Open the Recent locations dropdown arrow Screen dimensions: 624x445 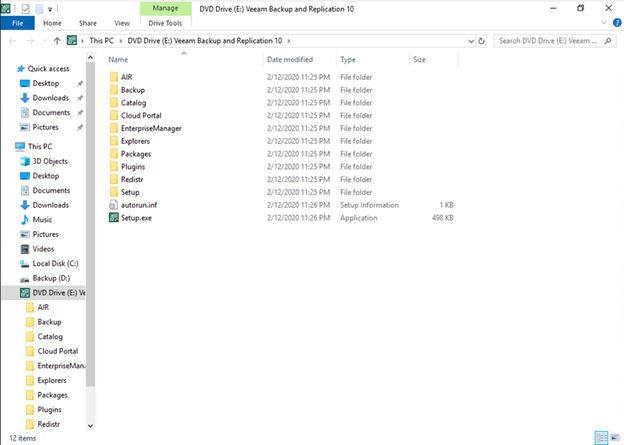coord(44,41)
